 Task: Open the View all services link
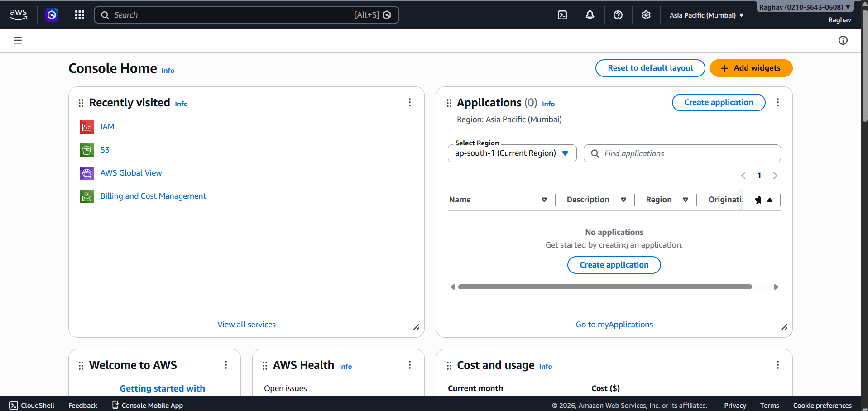coord(246,324)
